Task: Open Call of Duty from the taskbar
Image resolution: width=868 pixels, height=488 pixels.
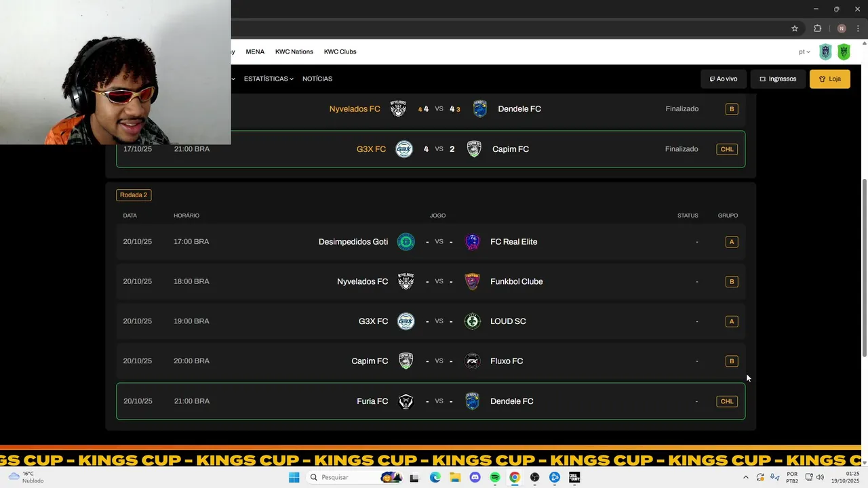Action: pyautogui.click(x=574, y=477)
